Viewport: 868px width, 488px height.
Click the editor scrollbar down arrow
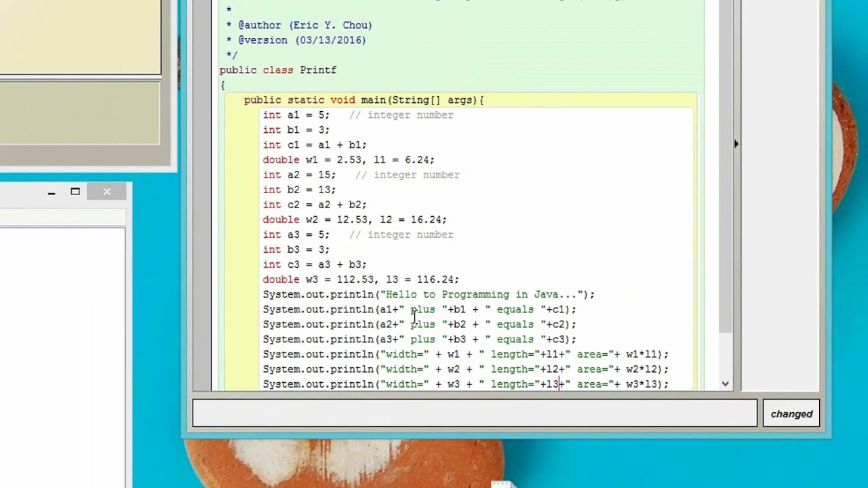[726, 384]
